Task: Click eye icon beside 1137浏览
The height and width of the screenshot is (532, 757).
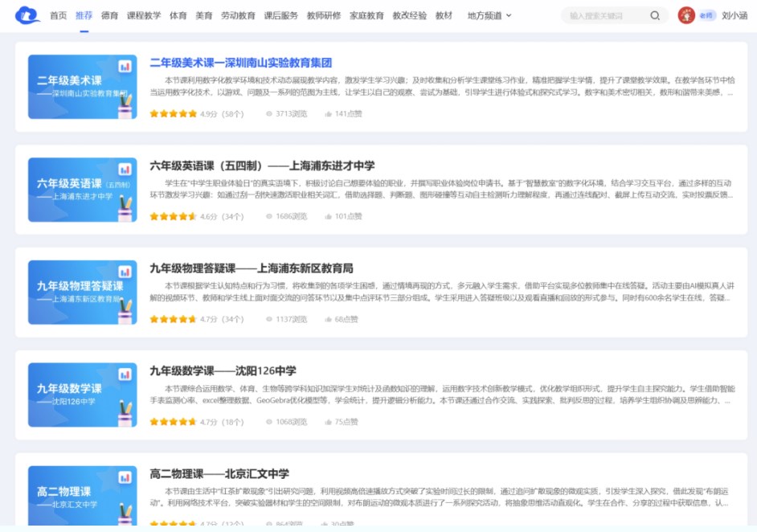Action: pyautogui.click(x=269, y=319)
